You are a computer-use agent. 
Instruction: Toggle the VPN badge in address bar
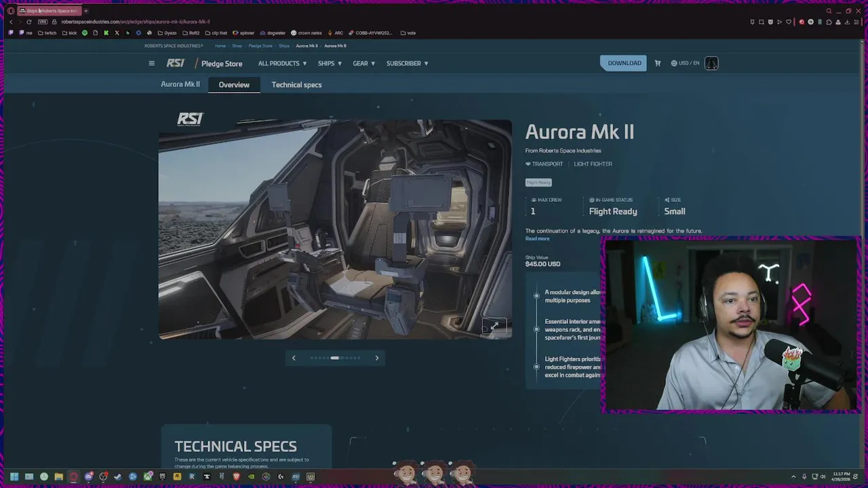coord(43,22)
